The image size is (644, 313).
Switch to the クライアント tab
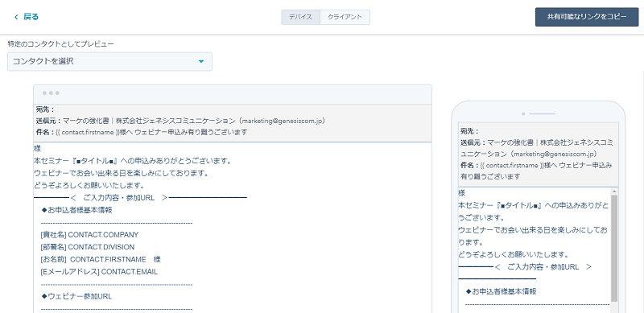[x=345, y=17]
